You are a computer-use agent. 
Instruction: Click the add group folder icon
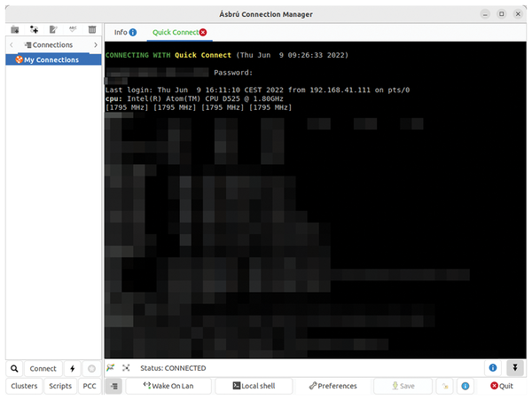coord(15,29)
